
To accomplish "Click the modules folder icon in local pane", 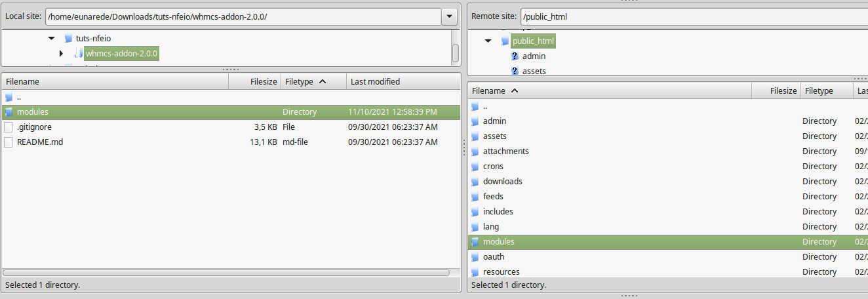I will (x=9, y=112).
